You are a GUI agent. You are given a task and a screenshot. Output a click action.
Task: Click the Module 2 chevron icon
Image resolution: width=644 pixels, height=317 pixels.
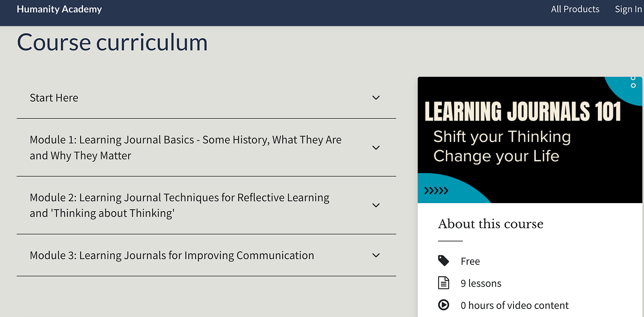coord(376,205)
